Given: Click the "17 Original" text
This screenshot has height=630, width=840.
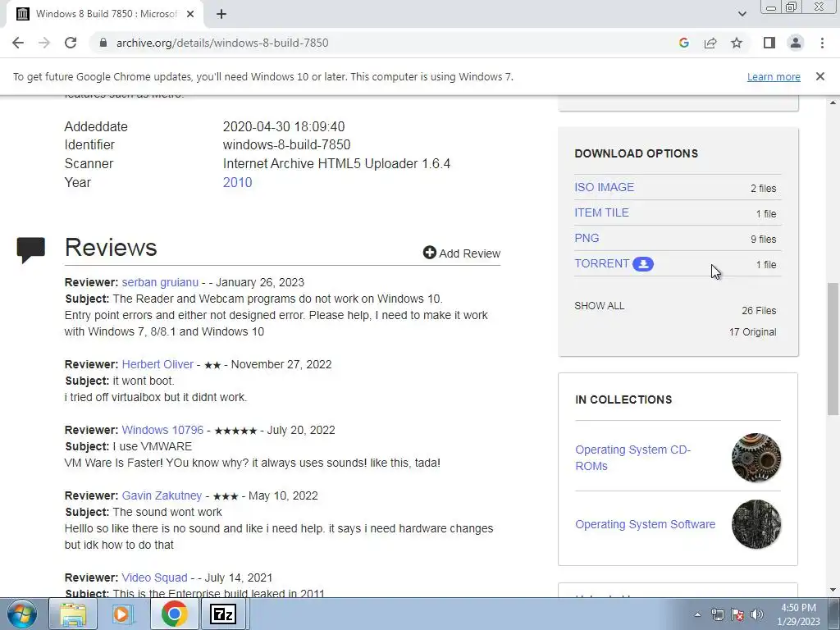Looking at the screenshot, I should click(x=752, y=332).
